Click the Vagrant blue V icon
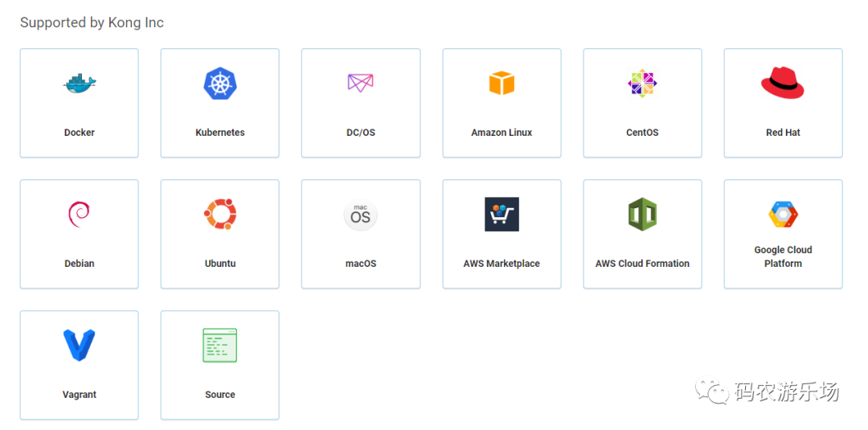 point(79,346)
